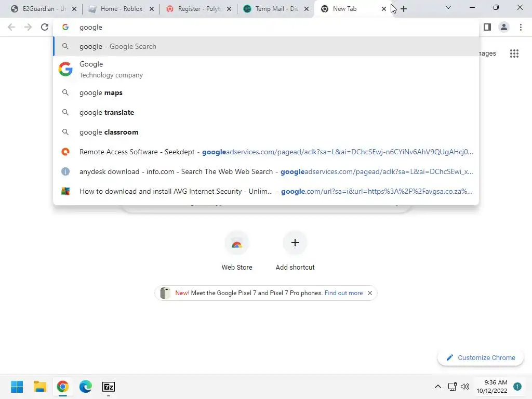
Task: Open the volume tray icon
Action: point(465,387)
